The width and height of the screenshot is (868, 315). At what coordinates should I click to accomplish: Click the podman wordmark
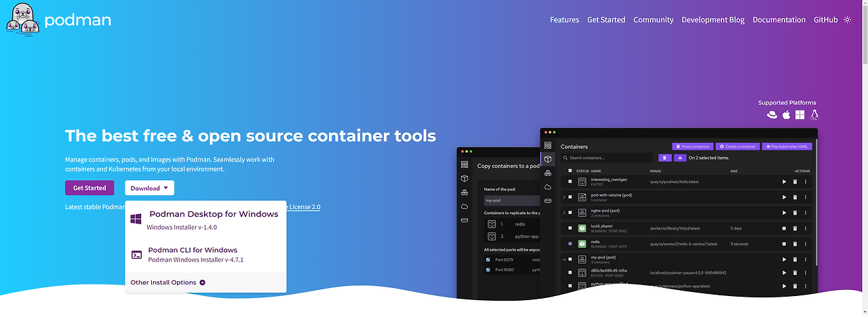point(78,20)
